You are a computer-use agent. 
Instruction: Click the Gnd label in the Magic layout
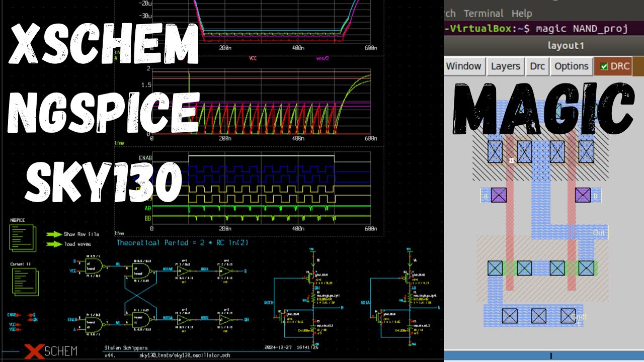click(579, 318)
